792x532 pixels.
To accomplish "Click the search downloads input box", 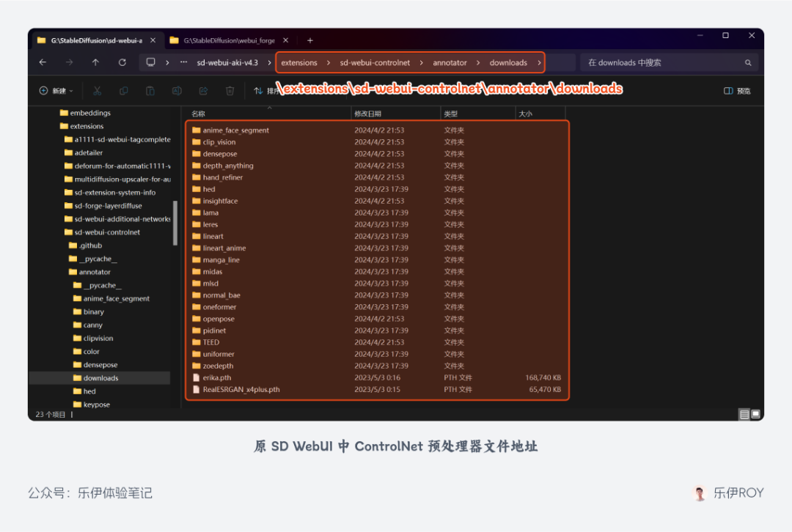I will pyautogui.click(x=668, y=62).
